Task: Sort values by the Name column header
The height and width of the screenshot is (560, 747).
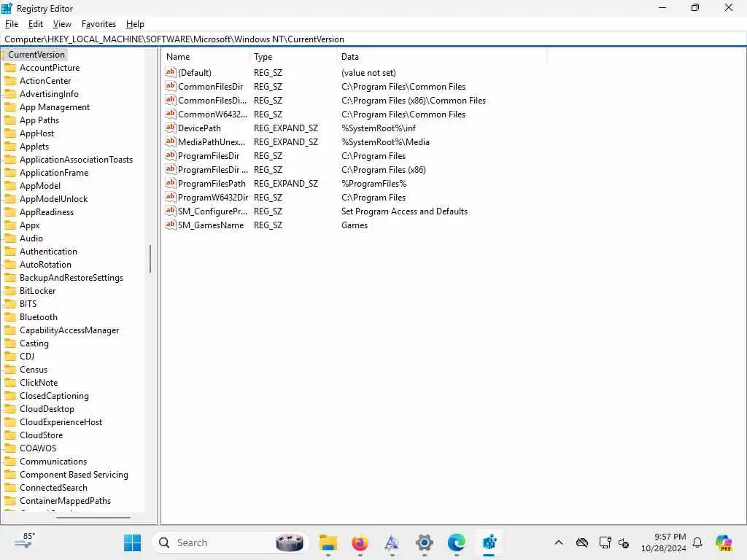Action: point(205,57)
